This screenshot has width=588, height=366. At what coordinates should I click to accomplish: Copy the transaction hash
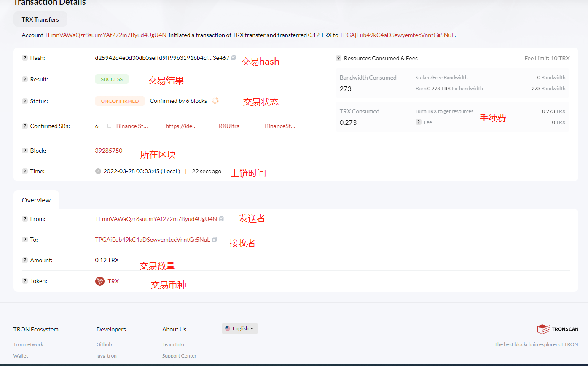click(234, 58)
